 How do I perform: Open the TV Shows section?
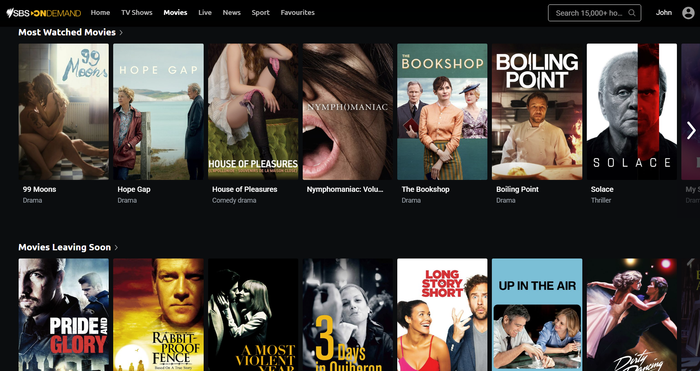137,13
